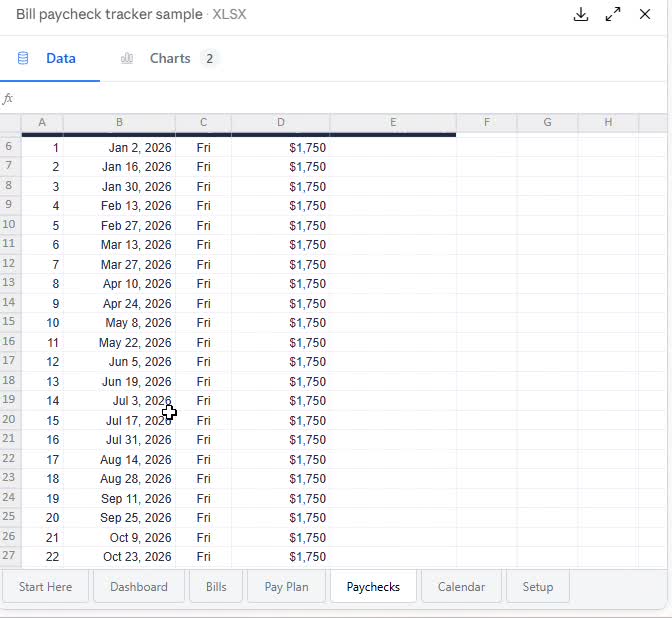Click cell with Sep 25, 2026
The height and width of the screenshot is (618, 672).
(x=119, y=518)
